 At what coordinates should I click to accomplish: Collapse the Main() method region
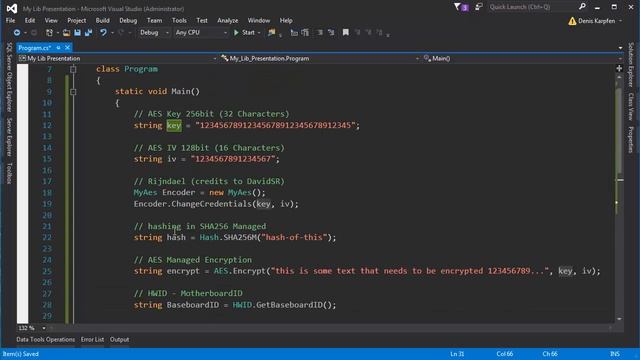coord(73,92)
